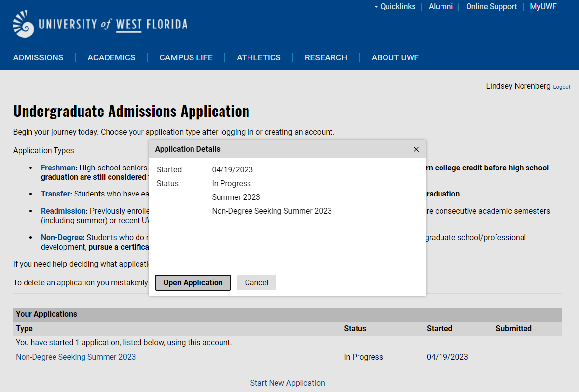Image resolution: width=579 pixels, height=392 pixels.
Task: Open Non-Degree Seeking Summer 2023 application row
Action: [76, 357]
